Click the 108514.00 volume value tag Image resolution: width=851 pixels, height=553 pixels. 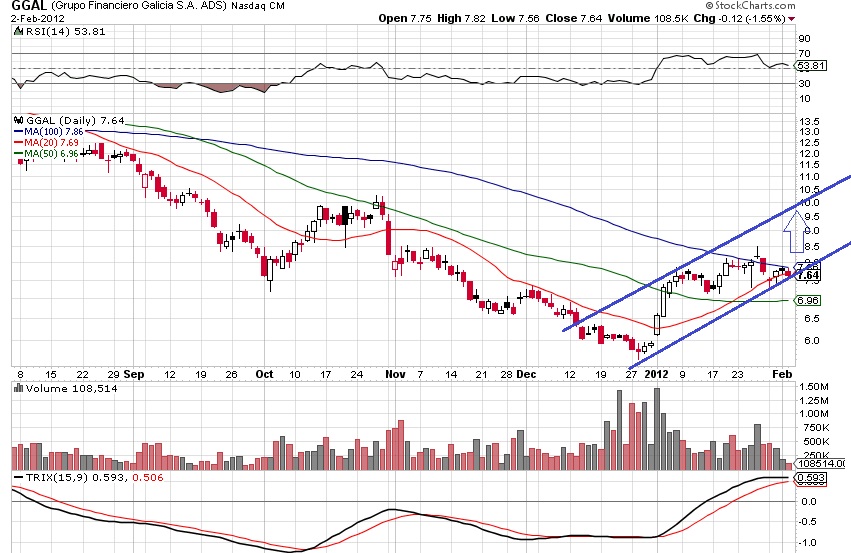pos(820,463)
